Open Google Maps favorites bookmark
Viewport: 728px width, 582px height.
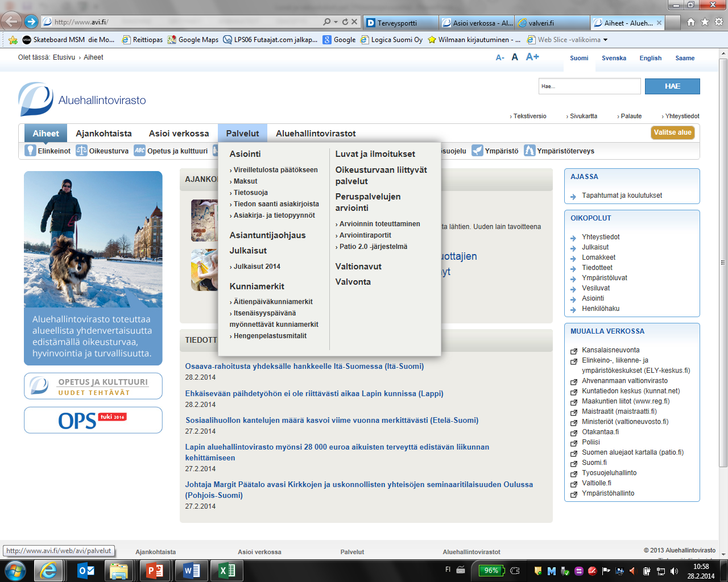[193, 40]
